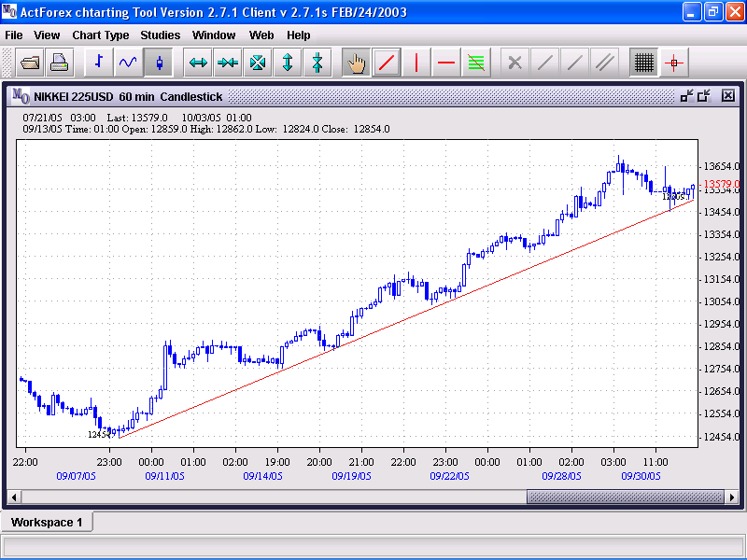Open the Studies menu
This screenshot has height=560, width=747.
(x=161, y=35)
